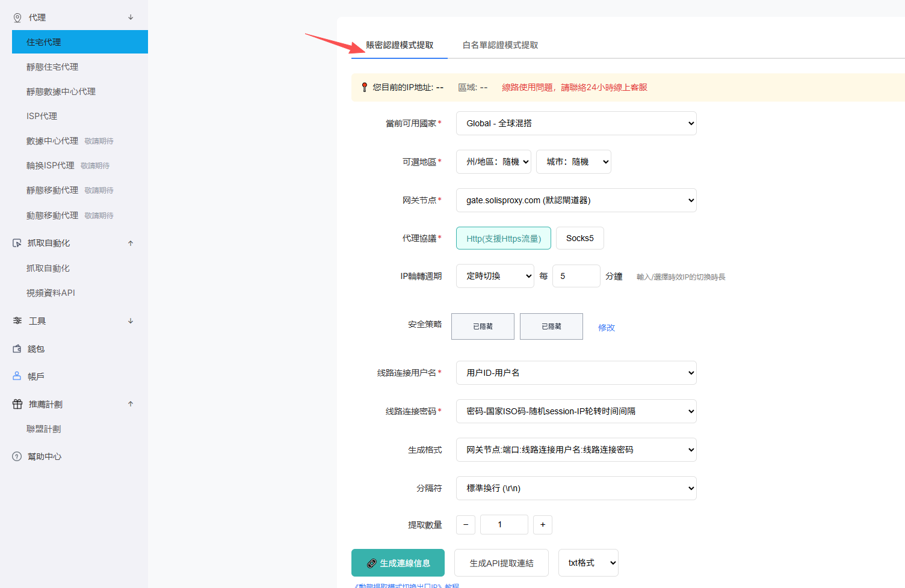This screenshot has height=588, width=905.
Task: Open 线路连接密码 dropdown
Action: (576, 411)
